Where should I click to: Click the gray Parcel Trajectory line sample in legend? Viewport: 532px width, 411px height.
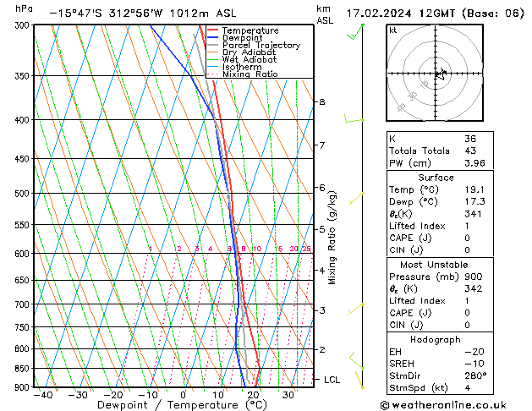click(x=212, y=45)
